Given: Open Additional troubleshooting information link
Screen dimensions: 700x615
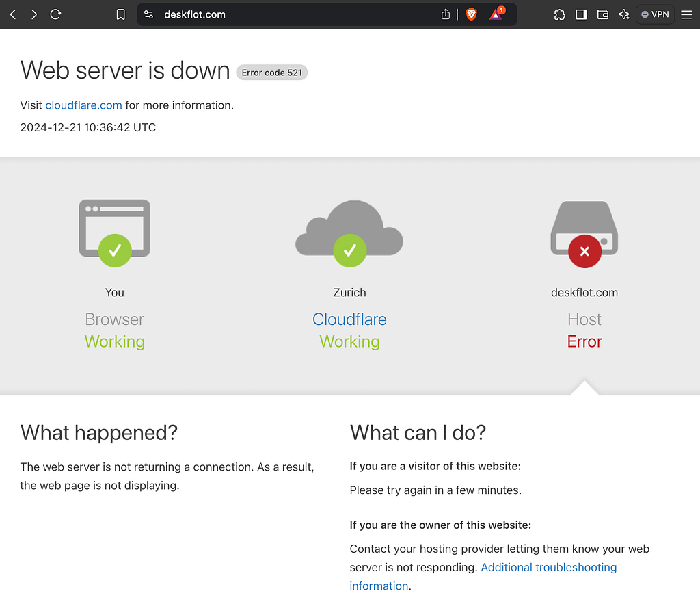Looking at the screenshot, I should [x=483, y=577].
